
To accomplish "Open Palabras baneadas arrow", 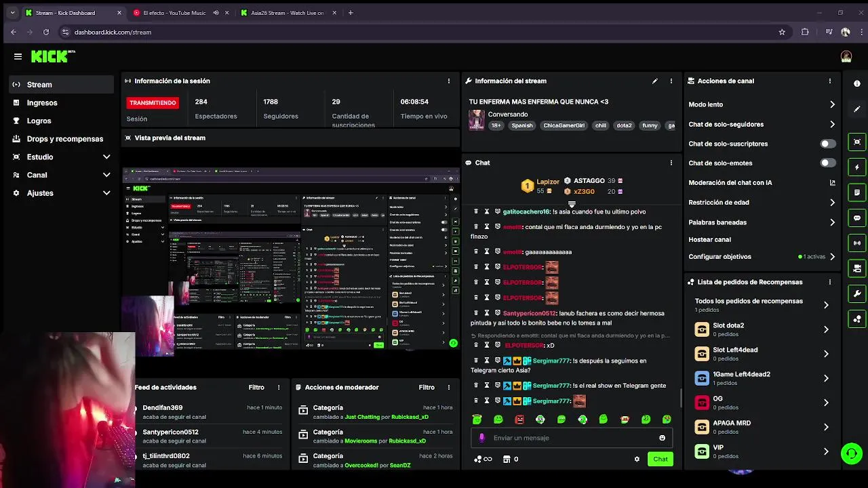I will tap(832, 222).
